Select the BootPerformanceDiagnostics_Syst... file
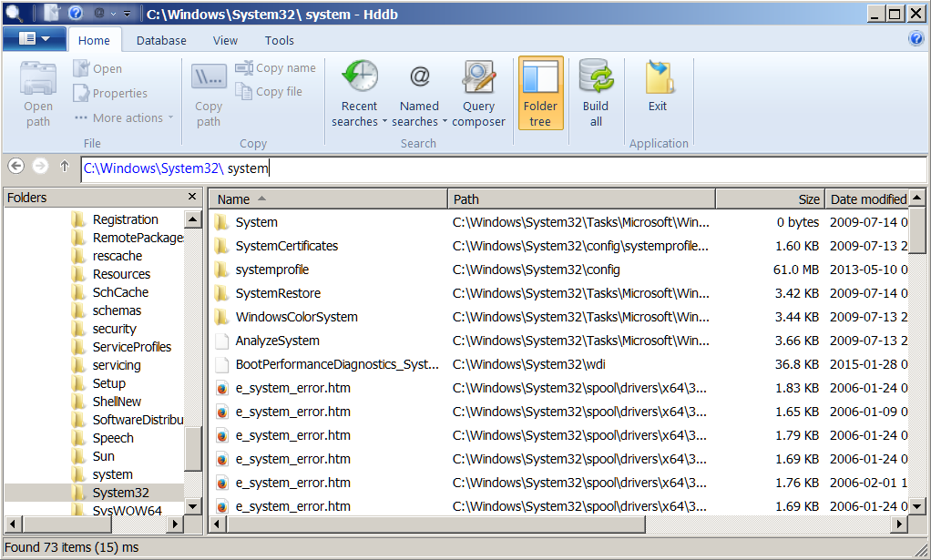Image resolution: width=931 pixels, height=560 pixels. pyautogui.click(x=558, y=364)
